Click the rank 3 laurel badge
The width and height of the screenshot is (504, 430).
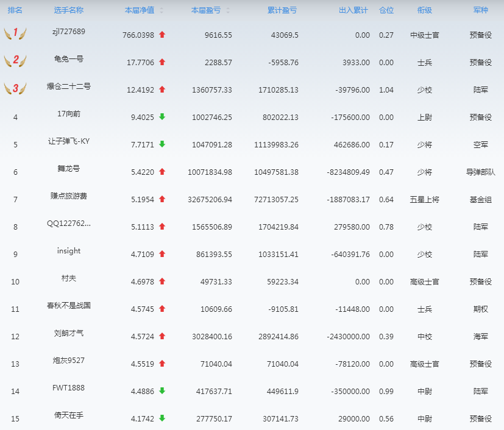(15, 88)
